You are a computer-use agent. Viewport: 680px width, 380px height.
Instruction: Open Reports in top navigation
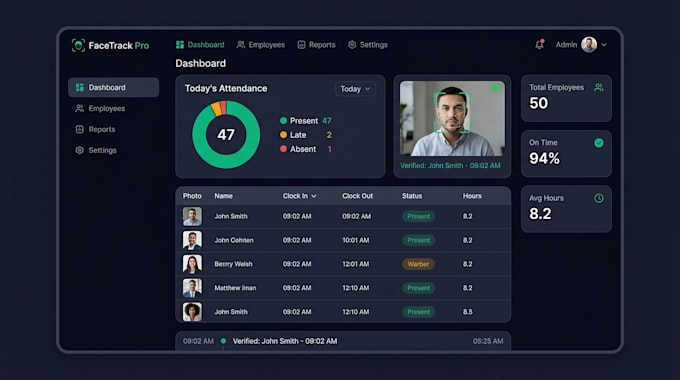click(316, 45)
